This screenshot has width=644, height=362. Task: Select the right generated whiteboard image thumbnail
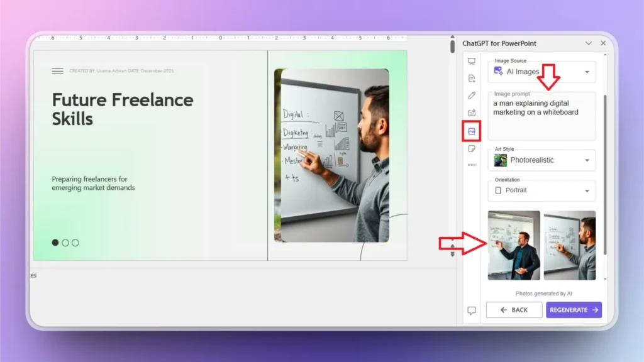tap(570, 244)
